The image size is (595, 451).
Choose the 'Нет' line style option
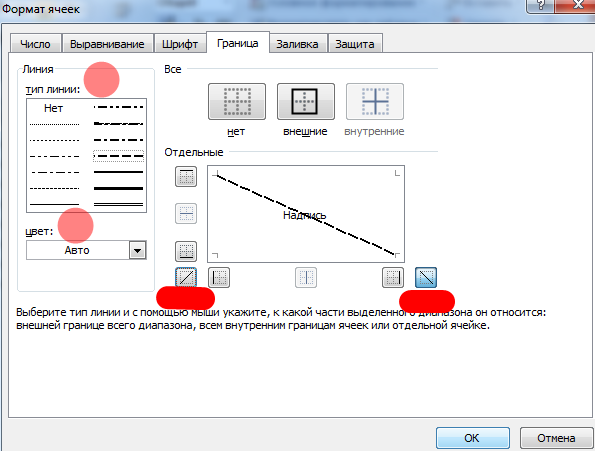pos(54,108)
